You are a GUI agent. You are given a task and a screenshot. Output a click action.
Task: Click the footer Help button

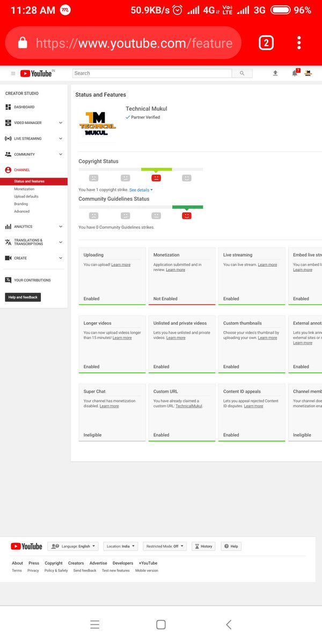click(231, 546)
